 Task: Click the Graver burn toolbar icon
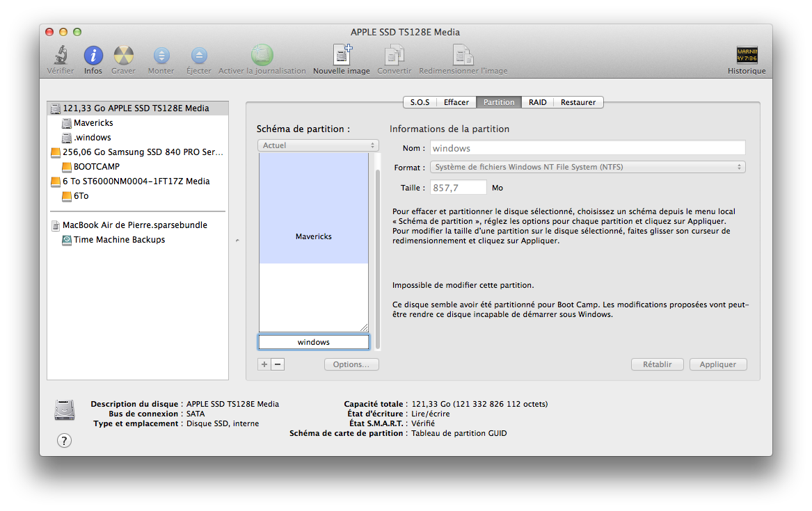[x=123, y=55]
